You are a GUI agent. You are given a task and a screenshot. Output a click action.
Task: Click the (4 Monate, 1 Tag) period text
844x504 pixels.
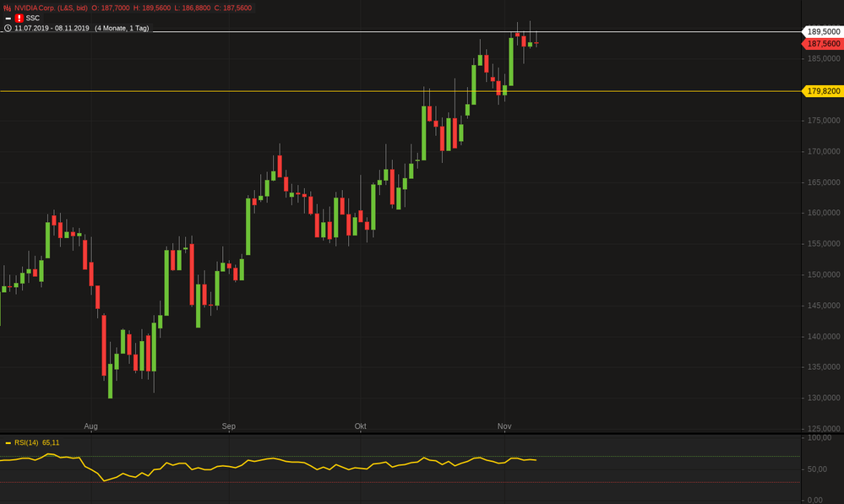(x=121, y=28)
